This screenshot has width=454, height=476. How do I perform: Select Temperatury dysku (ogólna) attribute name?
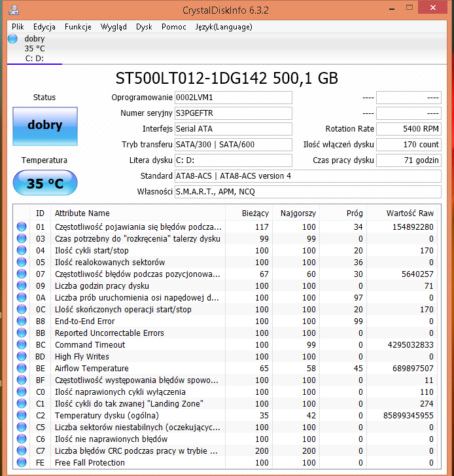[x=107, y=416]
